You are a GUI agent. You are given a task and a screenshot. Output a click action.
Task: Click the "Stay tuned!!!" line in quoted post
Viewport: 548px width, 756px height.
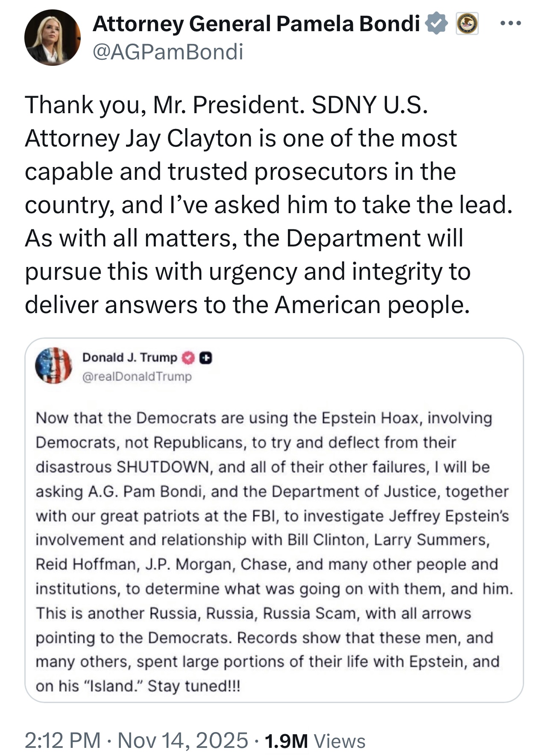(x=193, y=686)
